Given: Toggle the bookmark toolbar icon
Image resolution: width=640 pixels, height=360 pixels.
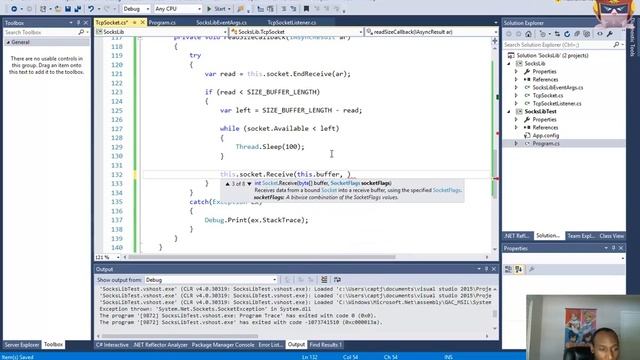Looking at the screenshot, I should pyautogui.click(x=306, y=9).
